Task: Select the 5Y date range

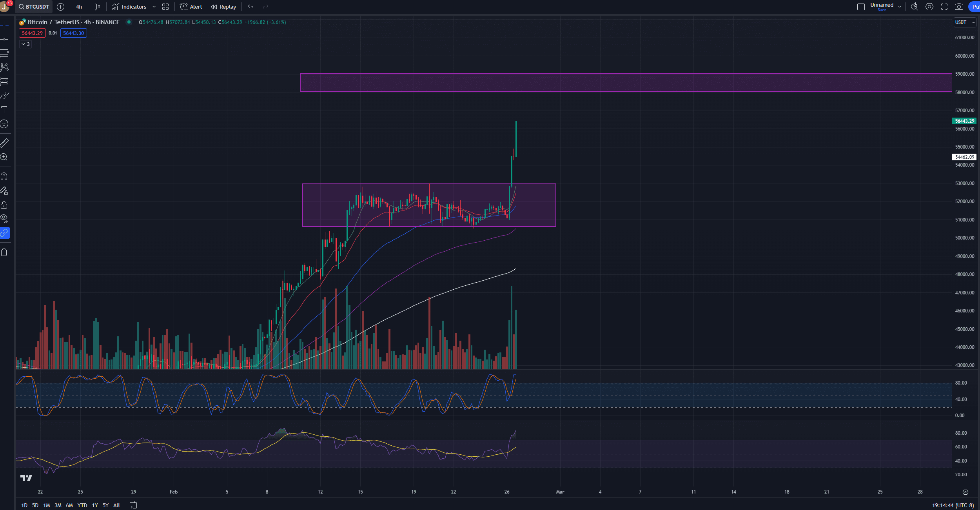Action: point(105,505)
